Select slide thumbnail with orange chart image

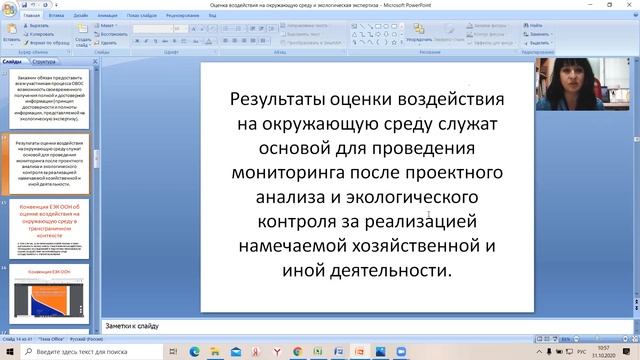click(x=49, y=294)
